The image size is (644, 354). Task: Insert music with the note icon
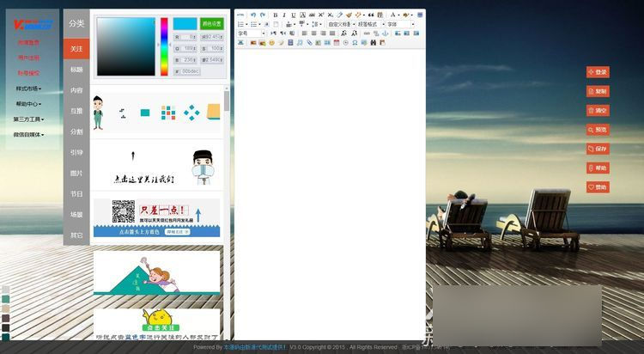coord(300,43)
